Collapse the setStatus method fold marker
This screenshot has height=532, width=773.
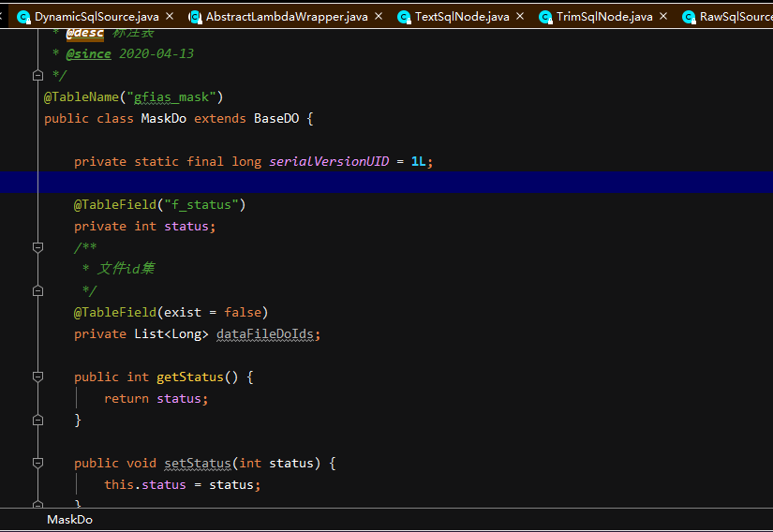coord(37,463)
